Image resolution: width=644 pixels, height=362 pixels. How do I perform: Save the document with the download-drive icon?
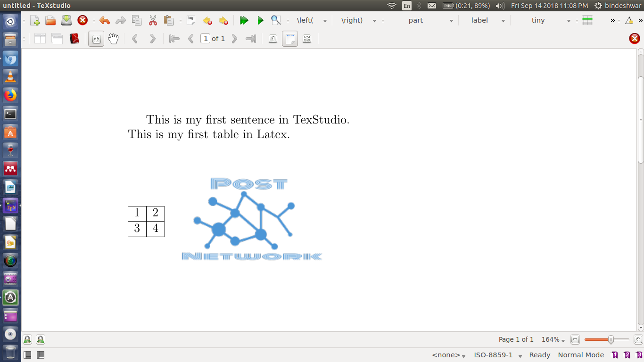click(x=66, y=20)
